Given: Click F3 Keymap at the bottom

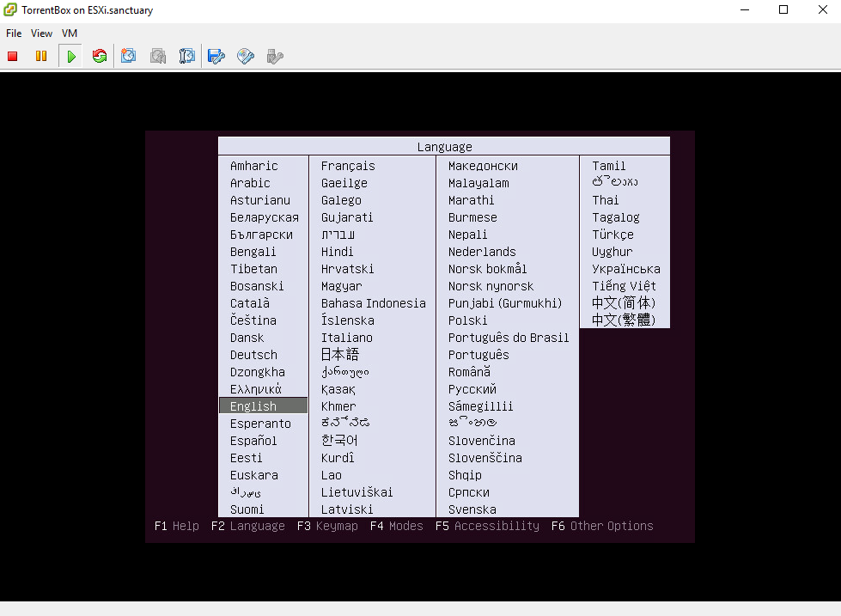Looking at the screenshot, I should [327, 526].
